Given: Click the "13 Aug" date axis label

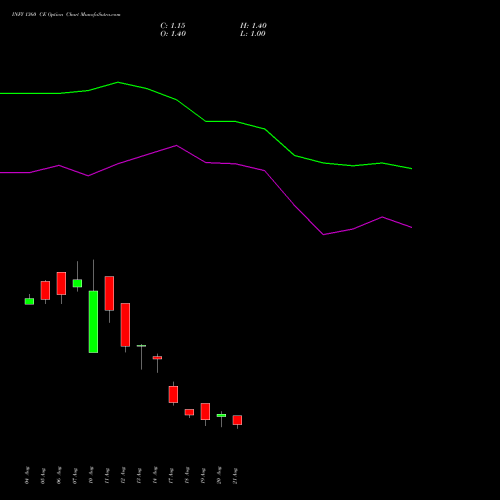Looking at the screenshot, I should point(139,475).
